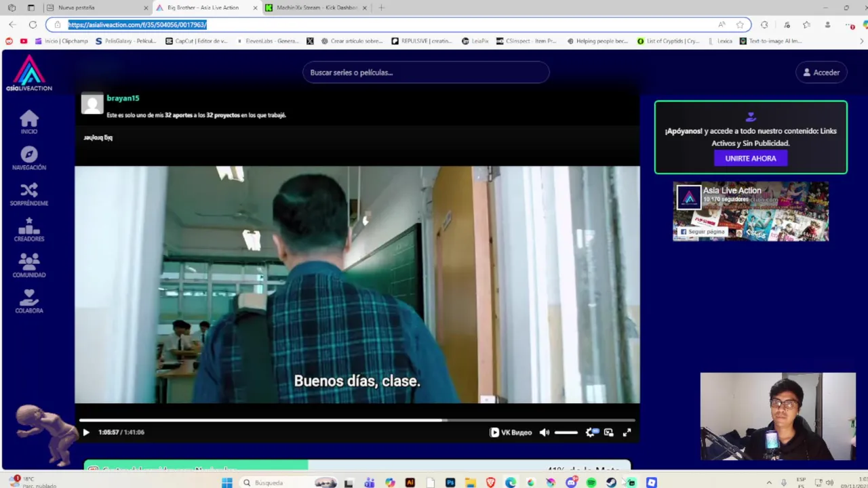Click the browser address bar URL
This screenshot has width=868, height=488.
pos(137,24)
